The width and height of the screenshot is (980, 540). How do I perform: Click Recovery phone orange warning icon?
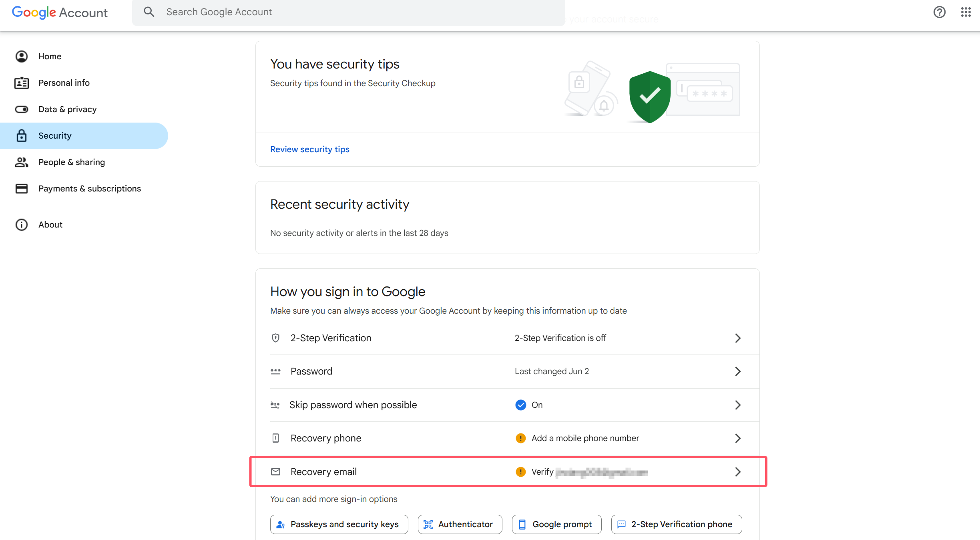click(x=521, y=438)
